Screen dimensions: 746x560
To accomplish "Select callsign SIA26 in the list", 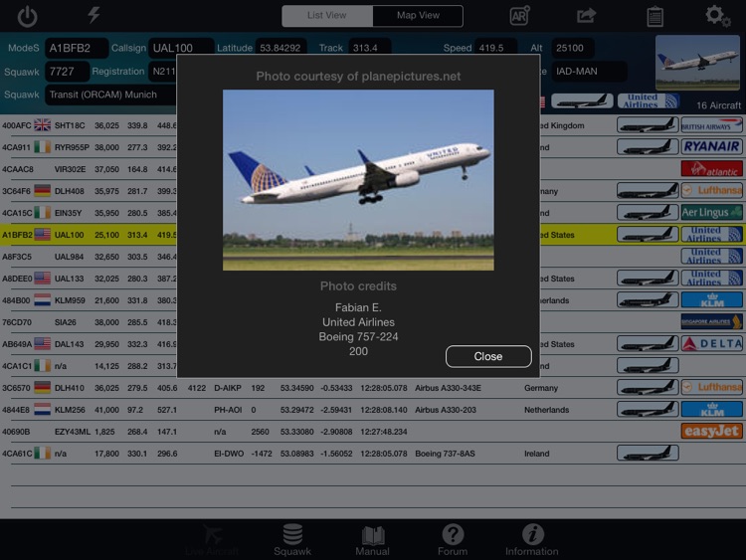I will (x=66, y=322).
